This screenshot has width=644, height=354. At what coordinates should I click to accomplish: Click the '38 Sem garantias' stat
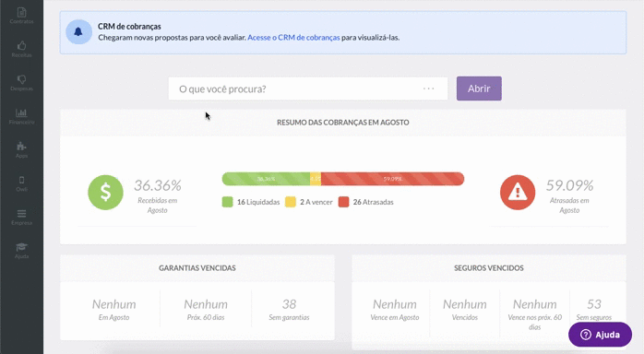289,309
